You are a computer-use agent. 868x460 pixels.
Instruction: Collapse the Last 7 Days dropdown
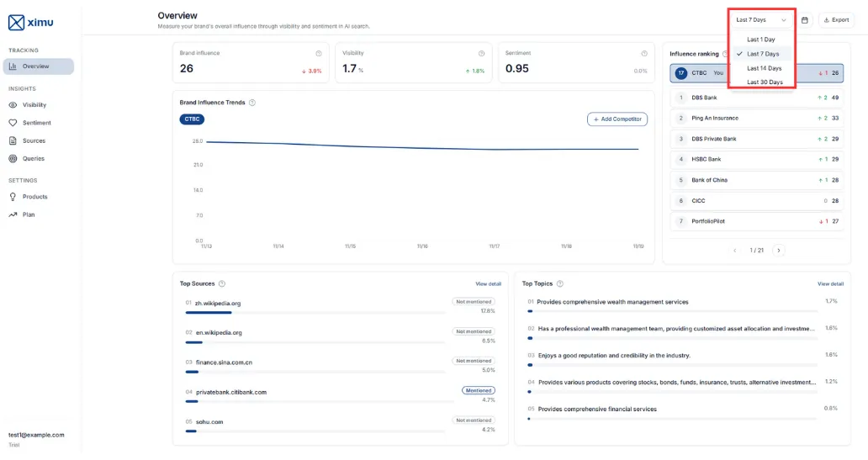pyautogui.click(x=761, y=19)
